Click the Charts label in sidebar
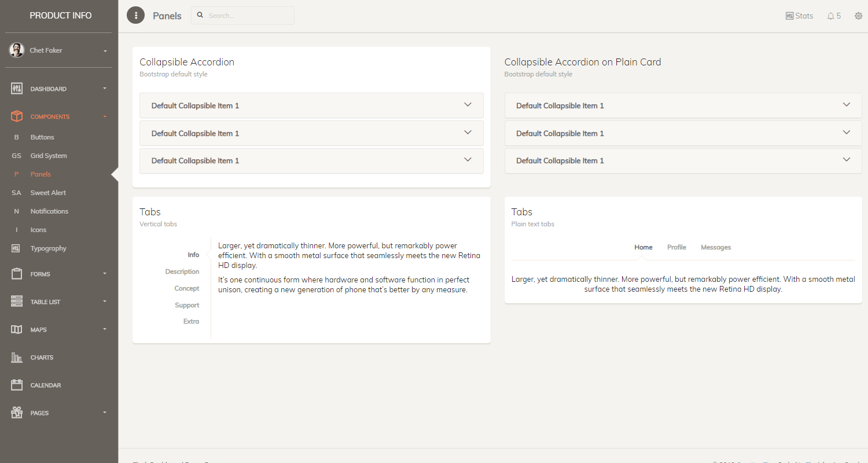The image size is (868, 463). (42, 358)
